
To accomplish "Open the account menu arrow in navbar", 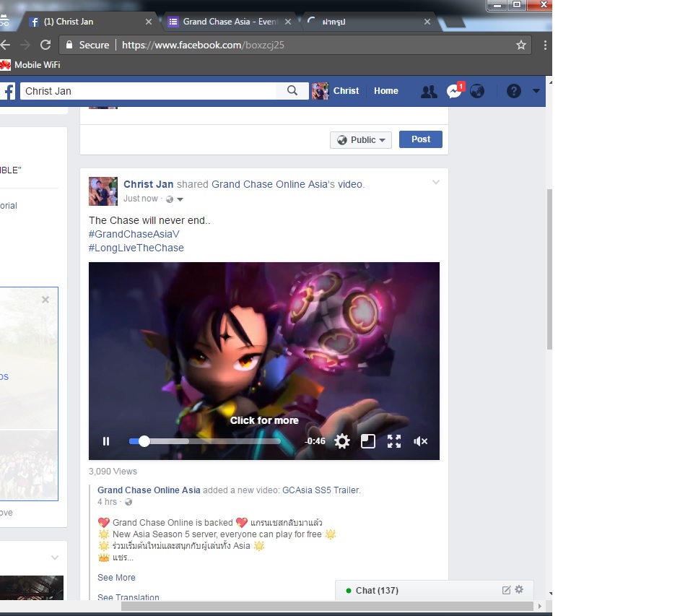I will click(536, 91).
